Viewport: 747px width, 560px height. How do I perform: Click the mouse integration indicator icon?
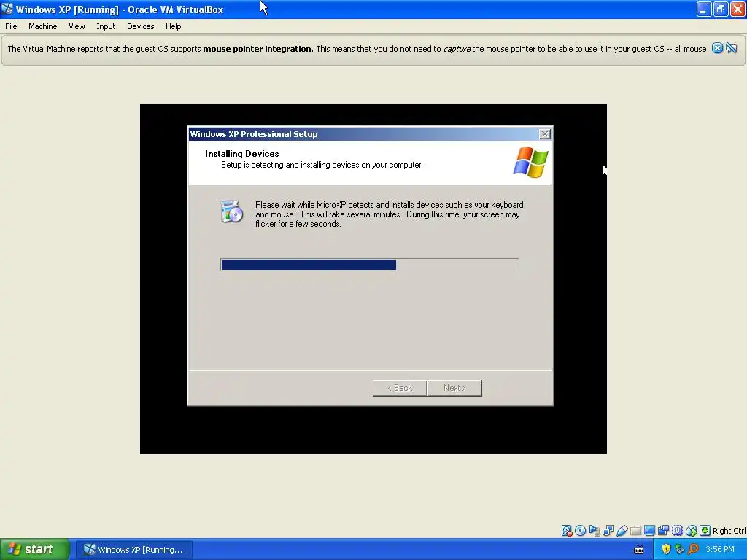coord(692,531)
